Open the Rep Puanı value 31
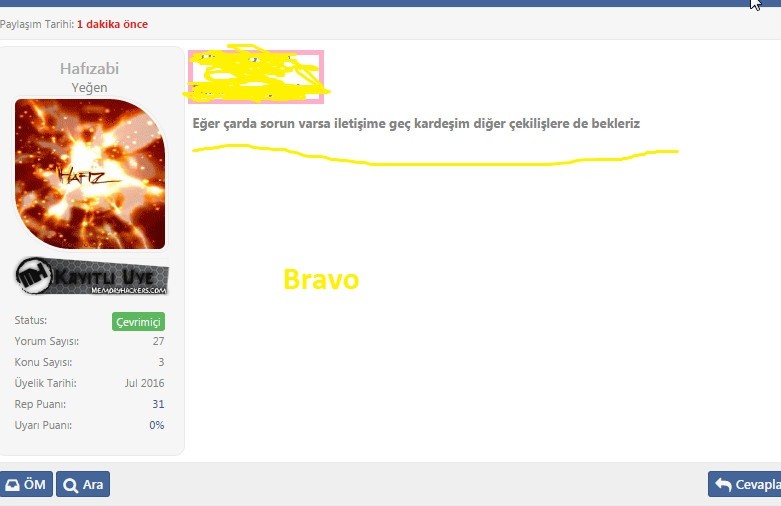Image resolution: width=781 pixels, height=506 pixels. coord(158,404)
